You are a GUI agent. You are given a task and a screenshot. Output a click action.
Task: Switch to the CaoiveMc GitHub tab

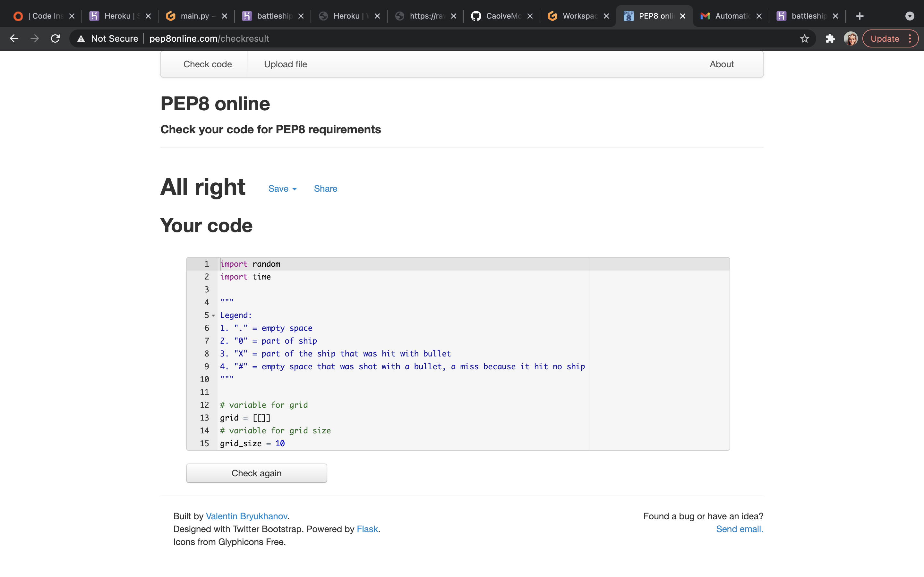(x=501, y=16)
